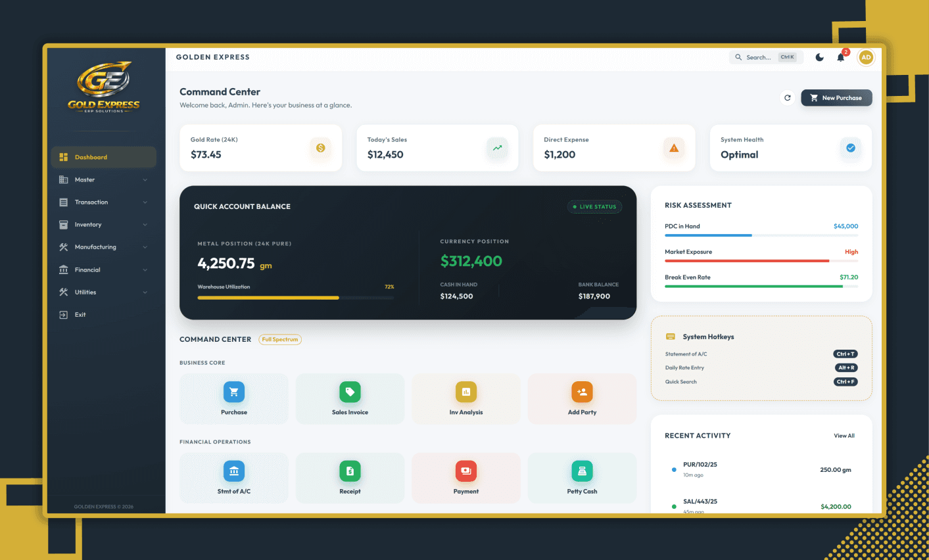
Task: Click Exit in the sidebar
Action: coord(80,315)
